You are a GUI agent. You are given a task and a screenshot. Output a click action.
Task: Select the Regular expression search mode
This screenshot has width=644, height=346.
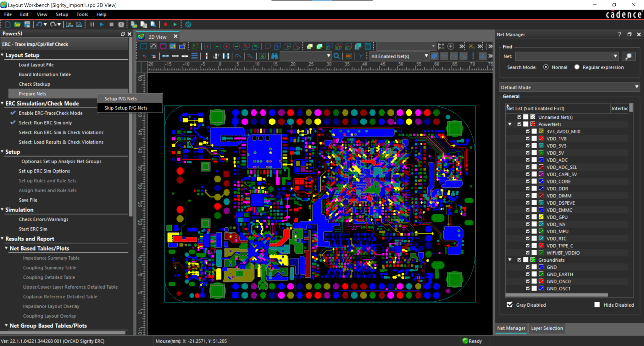pos(577,67)
